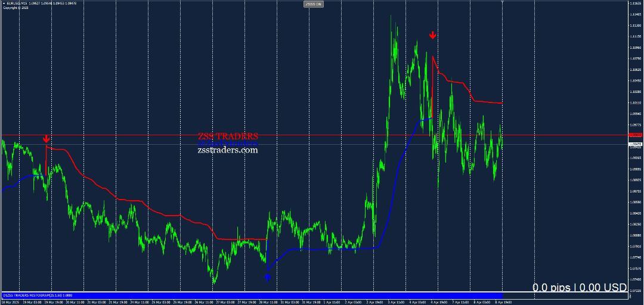Click the 1.11300 price axis label
Viewport: 644px width, 305px height.
tap(636, 26)
